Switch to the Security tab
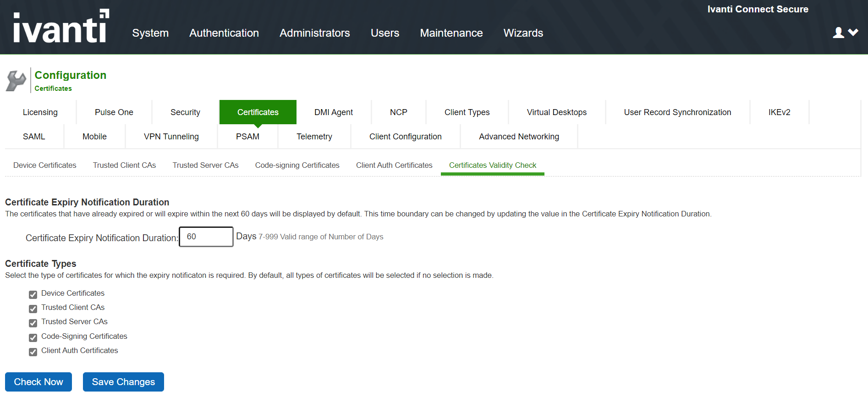Viewport: 868px width, 403px height. point(185,112)
